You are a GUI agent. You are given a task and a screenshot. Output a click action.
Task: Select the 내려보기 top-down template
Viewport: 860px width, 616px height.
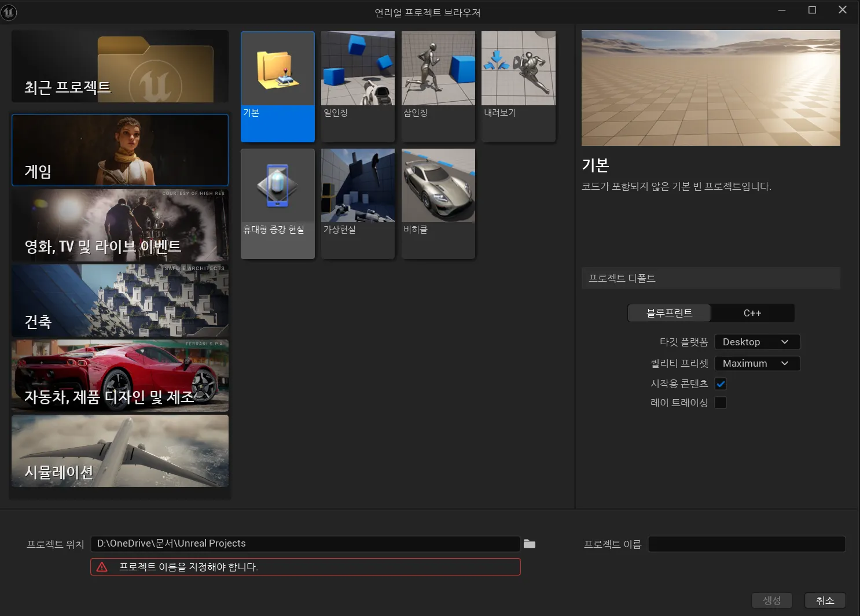[518, 69]
